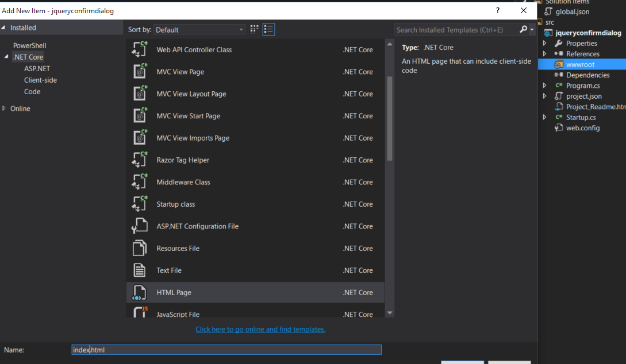Screen dimensions: 626x364
Task: Pick the Resources File template icon
Action: click(x=140, y=248)
